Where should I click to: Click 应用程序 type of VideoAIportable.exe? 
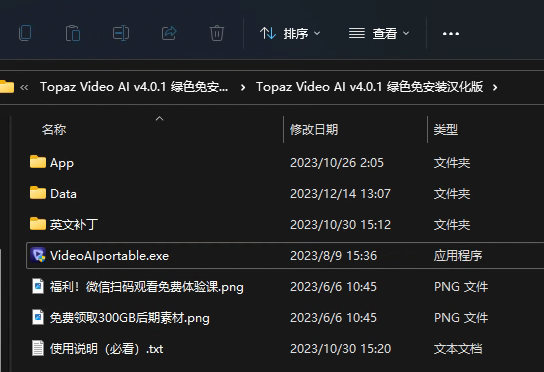click(458, 256)
